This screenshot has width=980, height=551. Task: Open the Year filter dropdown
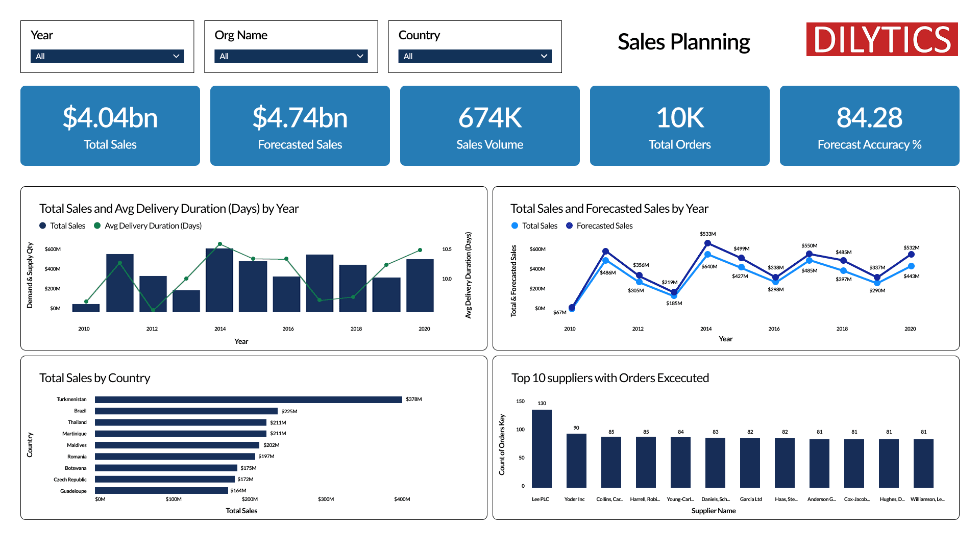(x=107, y=56)
